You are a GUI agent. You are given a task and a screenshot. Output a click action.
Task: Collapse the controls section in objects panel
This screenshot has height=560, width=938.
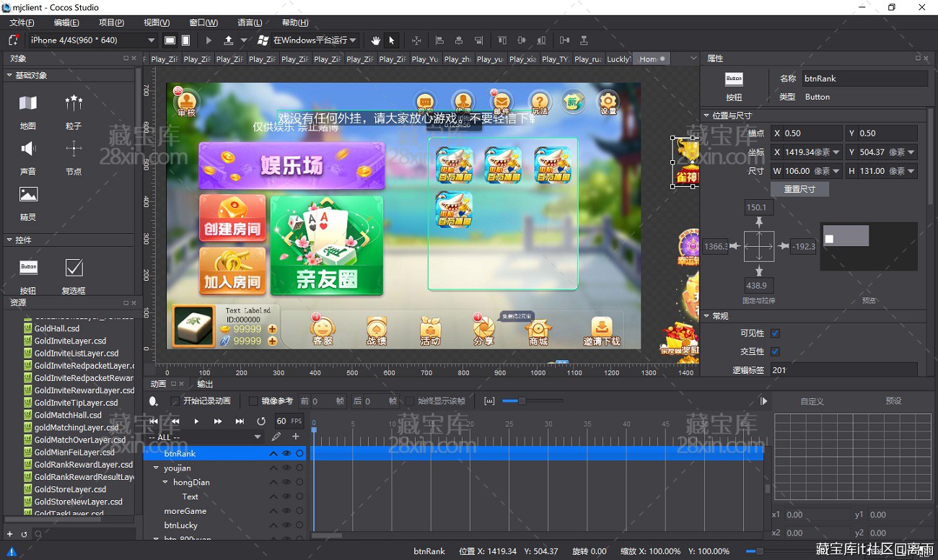(x=9, y=240)
